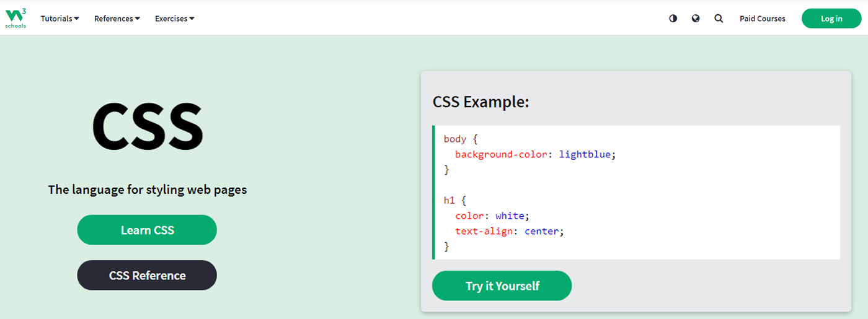Viewport: 868px width, 319px height.
Task: Click the 'h1' selector in the code
Action: coord(449,200)
